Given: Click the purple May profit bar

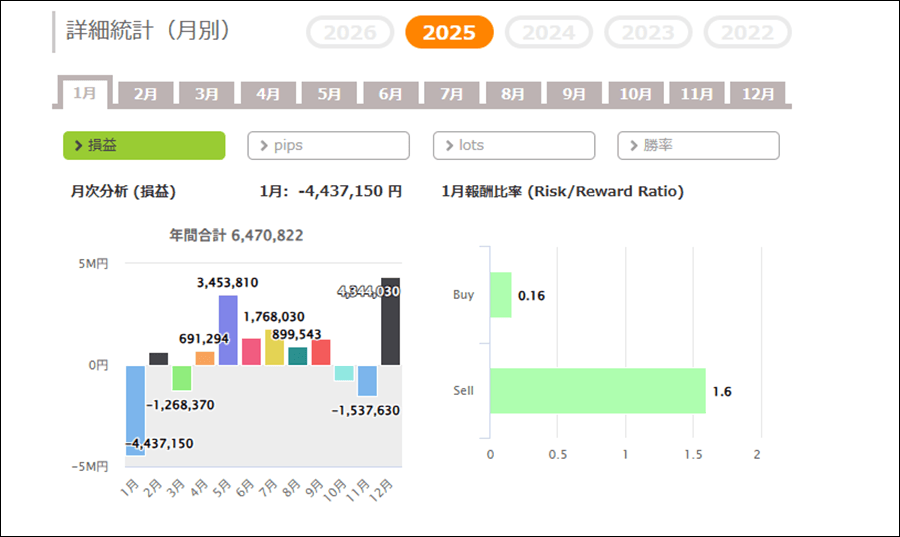Looking at the screenshot, I should [x=228, y=330].
